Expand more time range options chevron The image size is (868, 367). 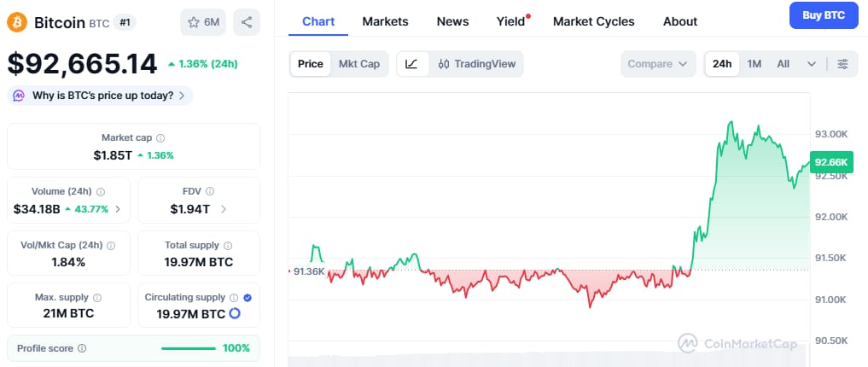click(812, 64)
